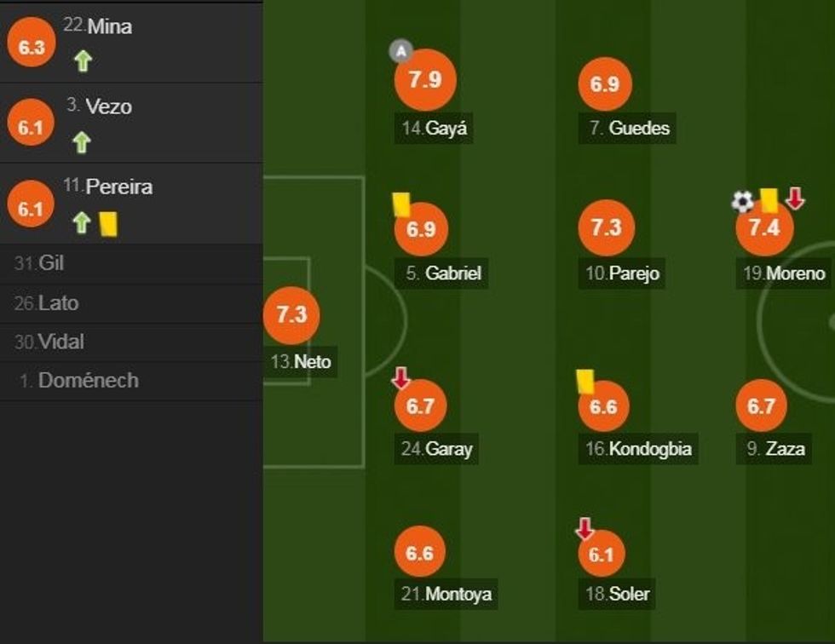
Task: Click Kondogbia's yellow card icon
Action: pos(584,381)
